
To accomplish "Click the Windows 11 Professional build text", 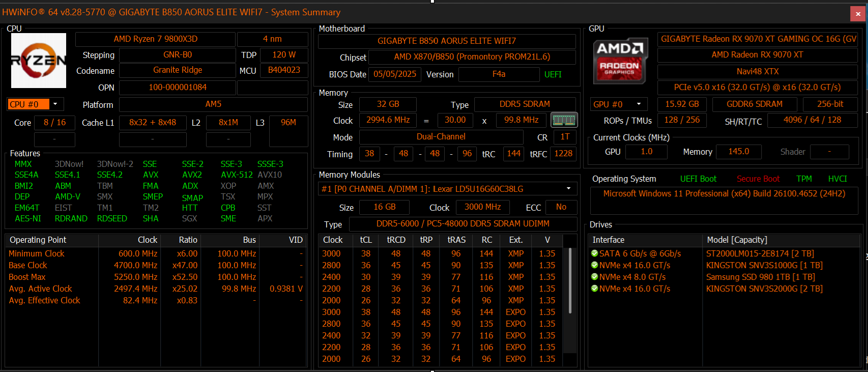I will pyautogui.click(x=724, y=194).
